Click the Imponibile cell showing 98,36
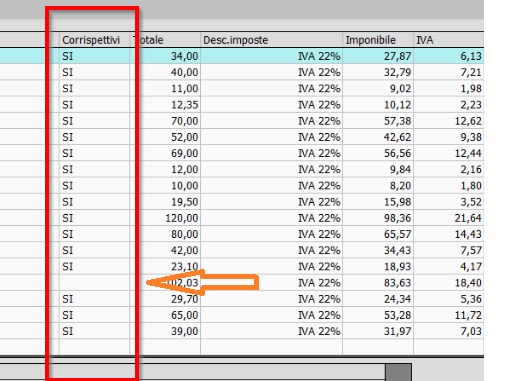Image resolution: width=524 pixels, height=381 pixels. coord(378,218)
